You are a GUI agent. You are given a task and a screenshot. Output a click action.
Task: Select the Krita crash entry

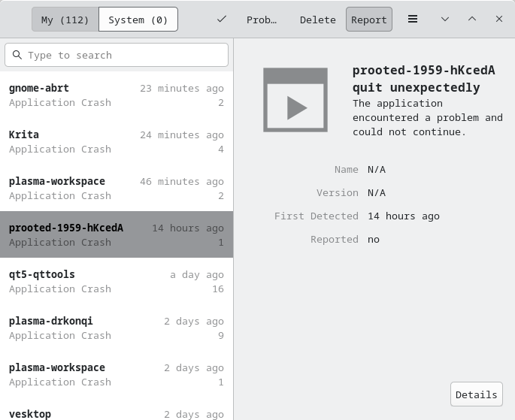(x=117, y=141)
